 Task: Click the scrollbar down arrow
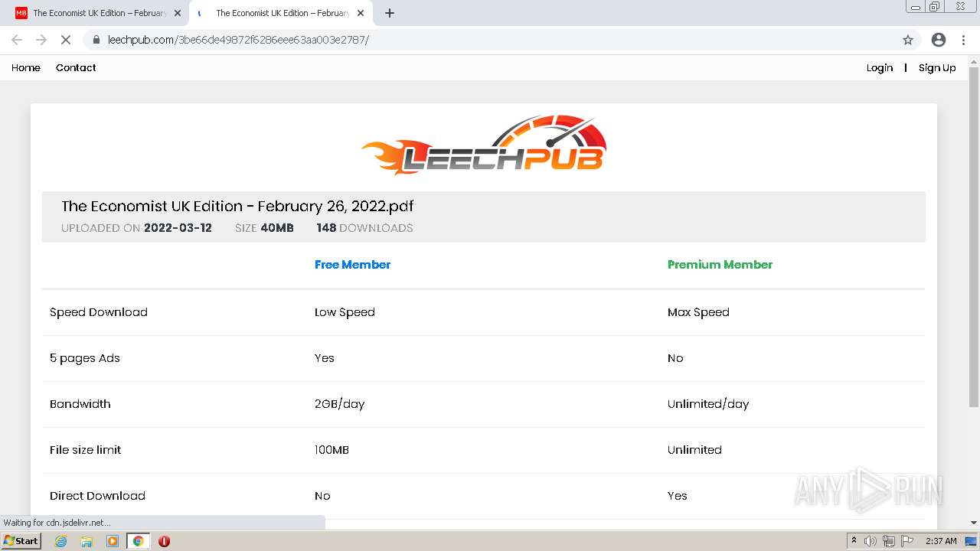974,523
